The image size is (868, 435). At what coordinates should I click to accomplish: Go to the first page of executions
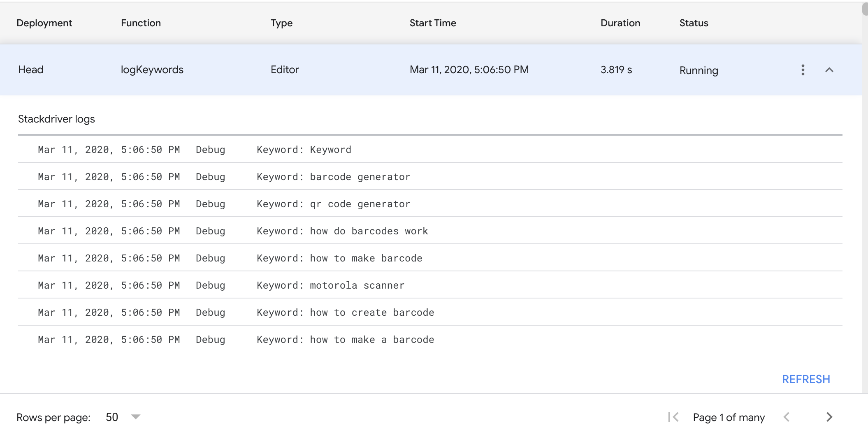(673, 417)
